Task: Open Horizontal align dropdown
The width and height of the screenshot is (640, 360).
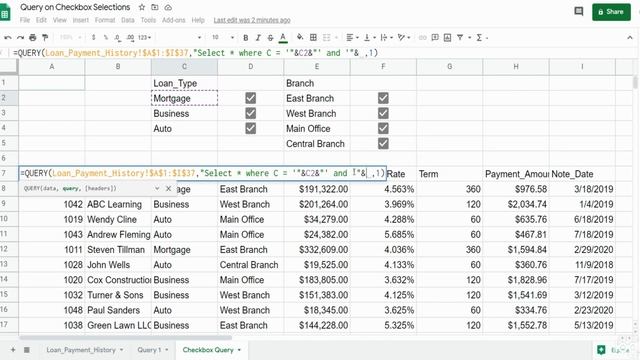Action: pos(352,38)
